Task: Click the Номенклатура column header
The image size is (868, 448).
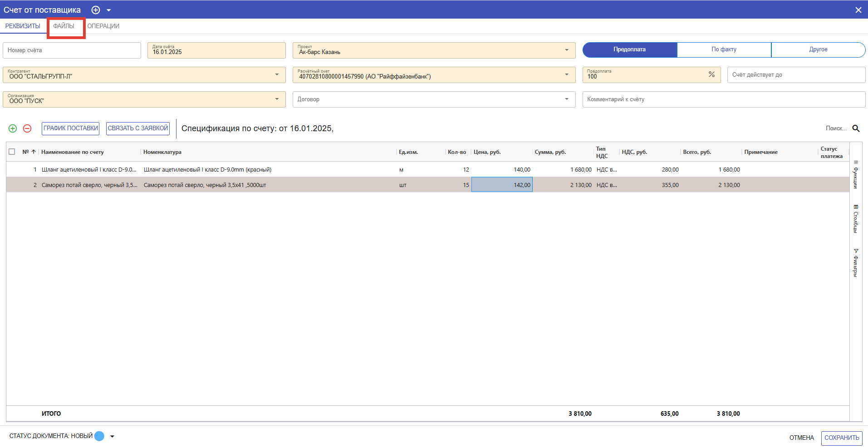Action: 162,152
